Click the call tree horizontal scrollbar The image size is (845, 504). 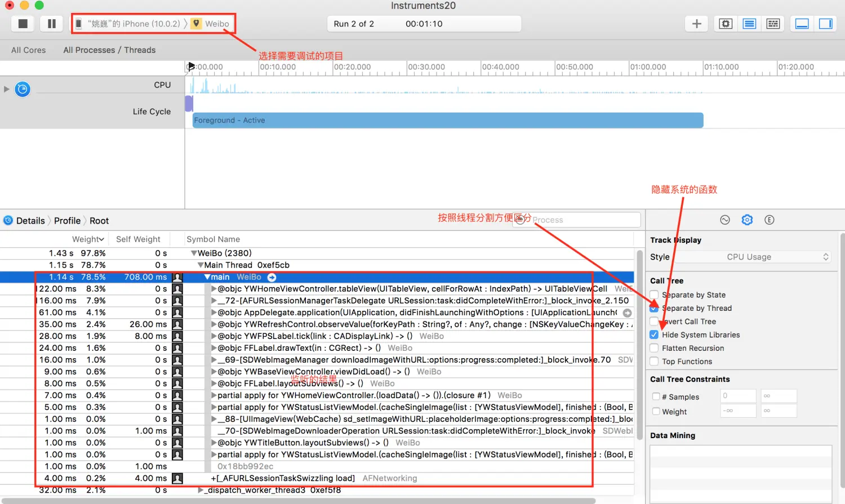tap(299, 501)
